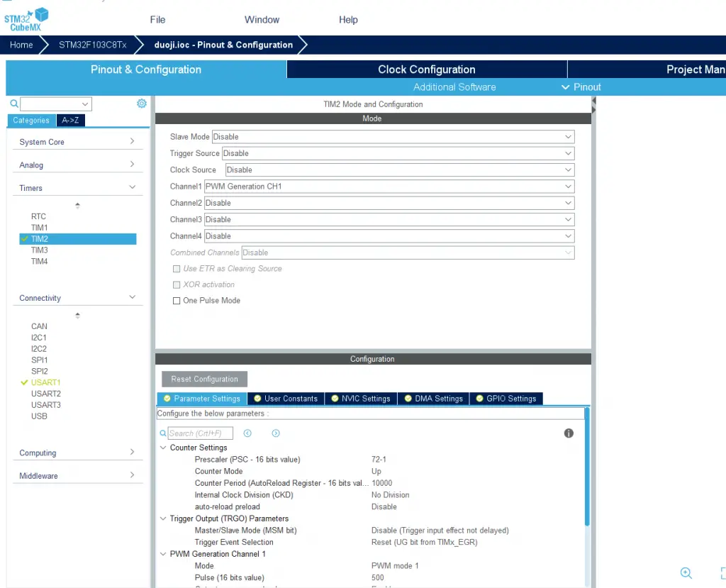Open the Window menu

tap(262, 19)
